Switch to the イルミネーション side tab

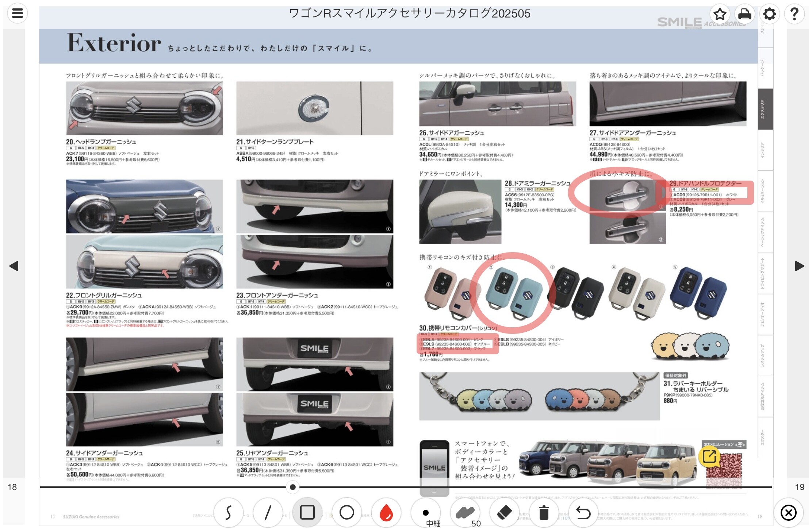pyautogui.click(x=765, y=191)
